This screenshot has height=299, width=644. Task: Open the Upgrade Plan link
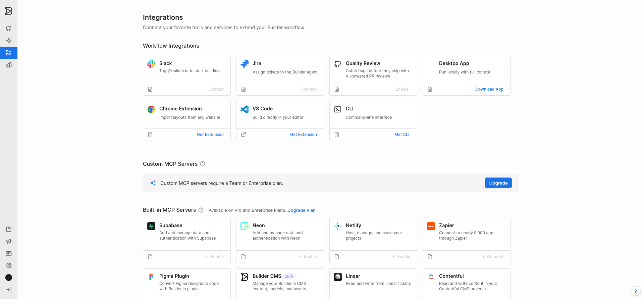tap(301, 210)
